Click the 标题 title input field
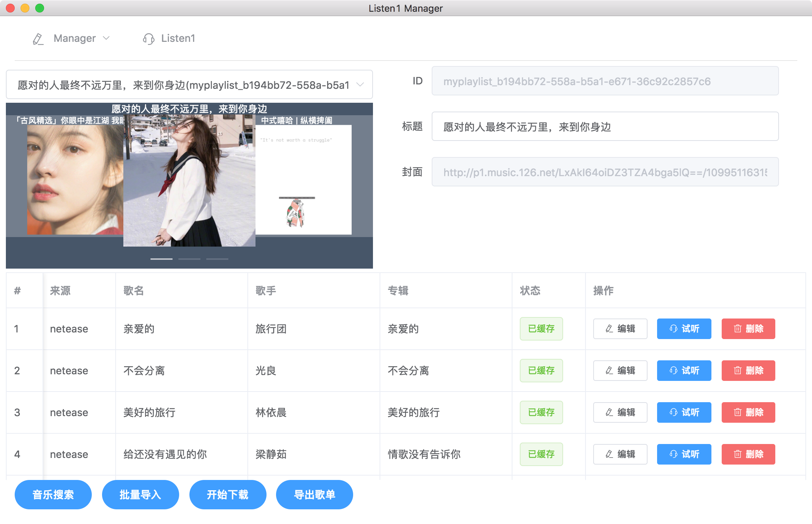Viewport: 812px width, 524px height. (x=605, y=127)
